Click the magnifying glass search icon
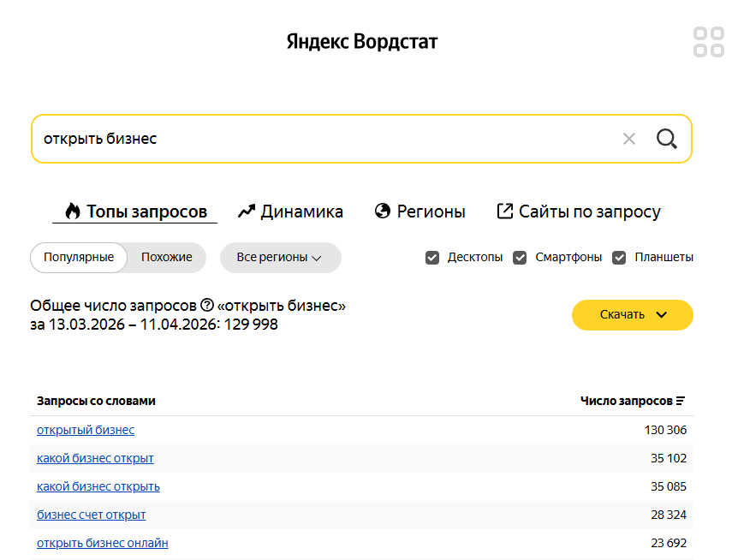732x560 pixels. [x=667, y=139]
